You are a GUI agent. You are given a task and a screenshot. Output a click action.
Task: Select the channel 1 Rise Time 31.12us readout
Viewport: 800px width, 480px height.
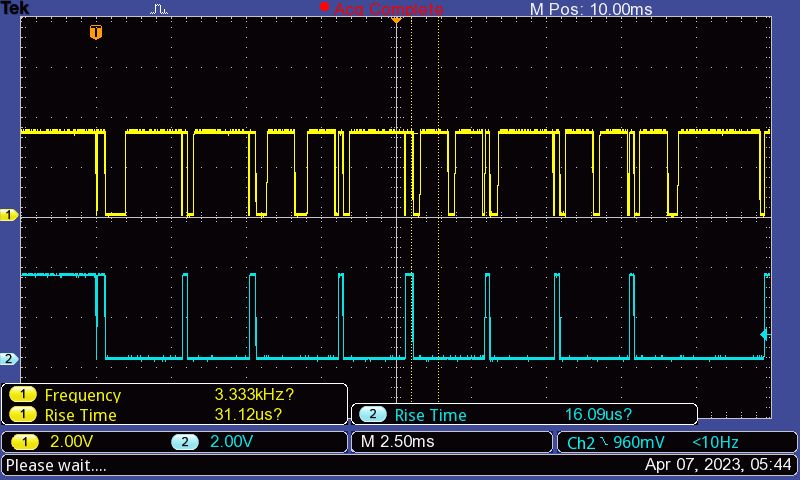(x=248, y=415)
